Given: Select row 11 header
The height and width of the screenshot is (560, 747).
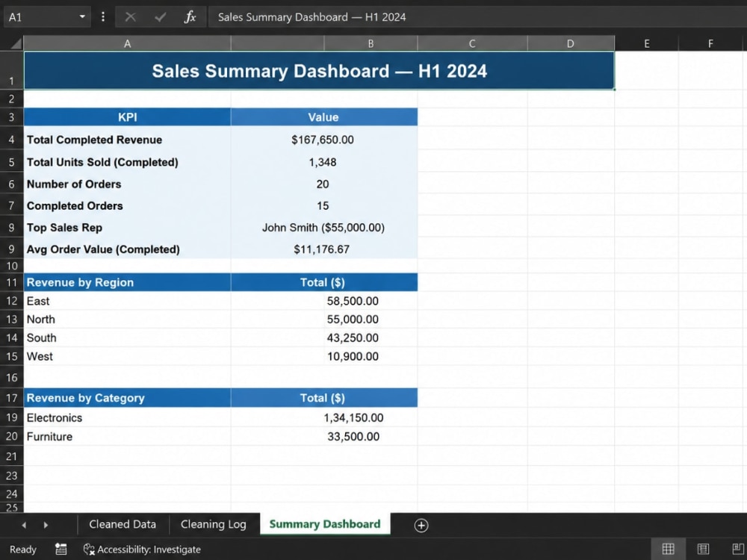Looking at the screenshot, I should [x=11, y=282].
